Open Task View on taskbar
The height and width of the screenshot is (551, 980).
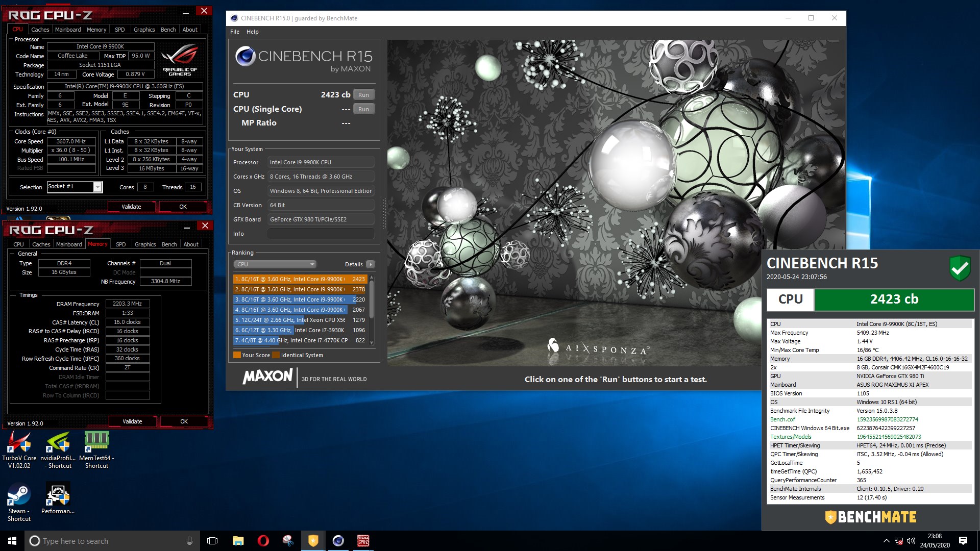coord(212,541)
